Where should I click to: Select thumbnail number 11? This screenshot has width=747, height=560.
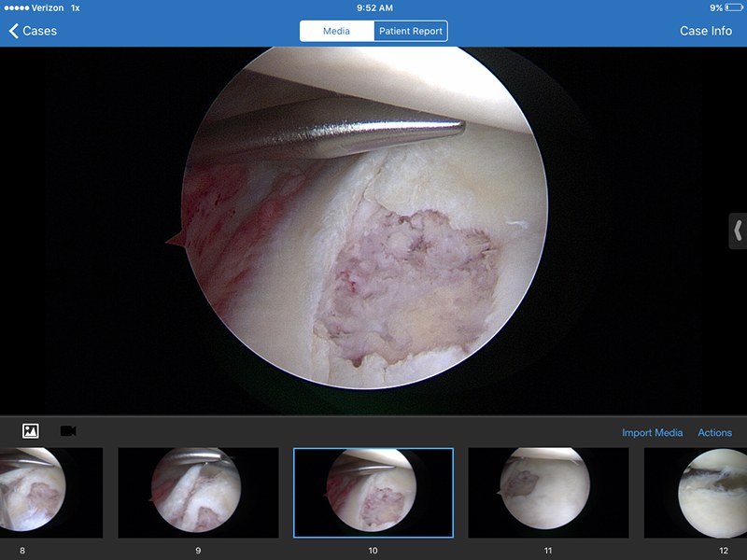pyautogui.click(x=548, y=493)
